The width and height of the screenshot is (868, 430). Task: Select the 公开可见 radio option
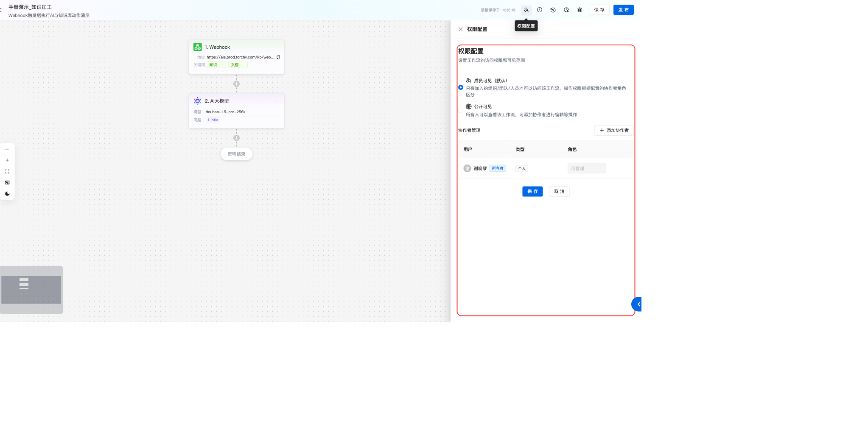[461, 111]
